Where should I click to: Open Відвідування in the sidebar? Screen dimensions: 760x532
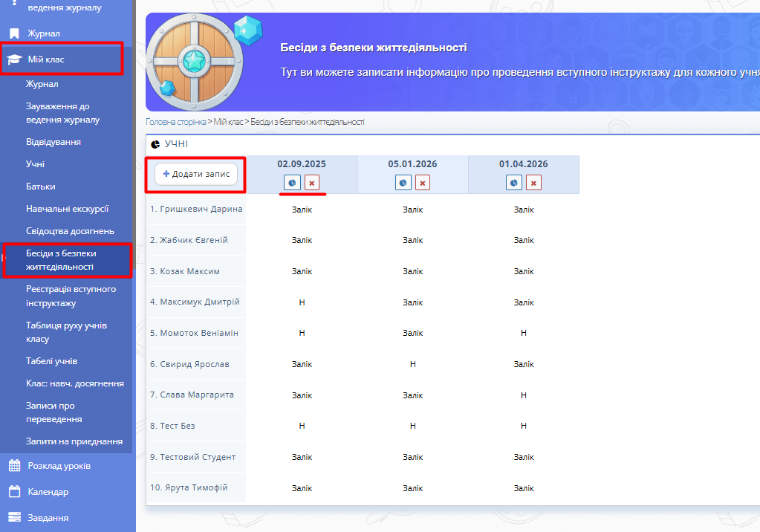tap(53, 142)
